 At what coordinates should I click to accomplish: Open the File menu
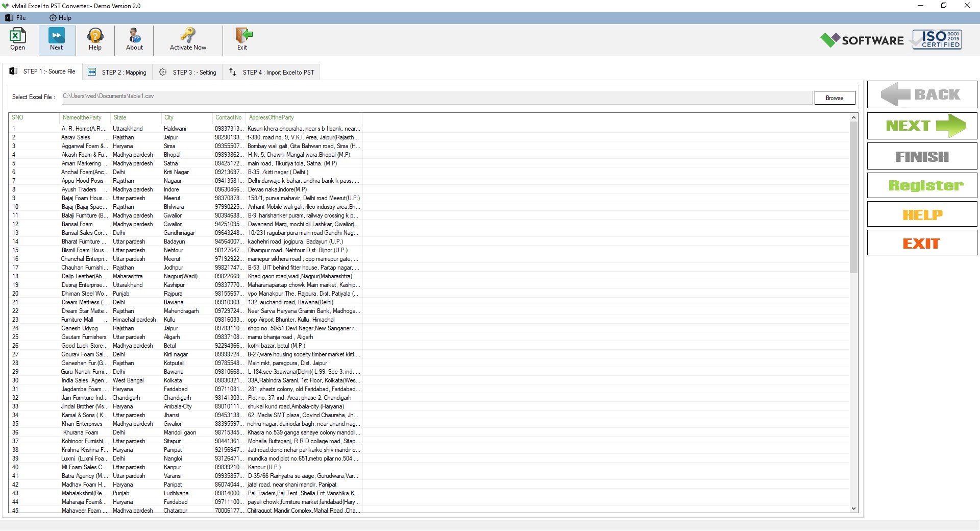pyautogui.click(x=16, y=18)
